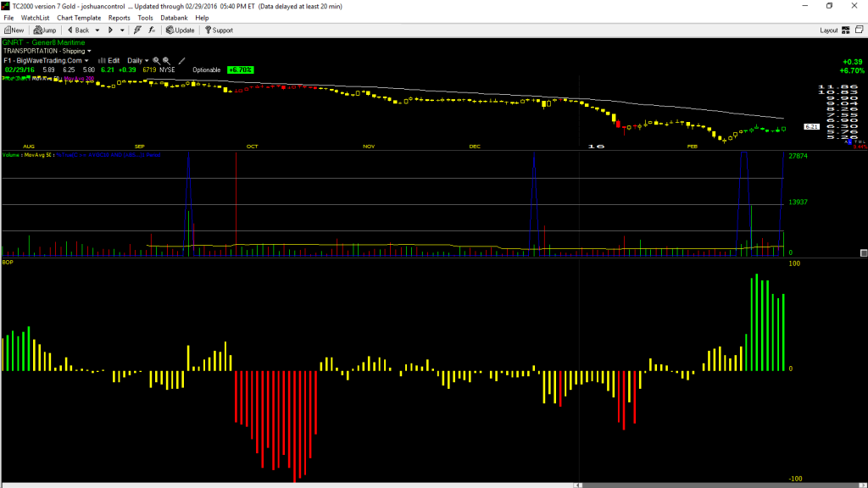The width and height of the screenshot is (868, 488).
Task: Open the Tools menu
Action: click(x=145, y=18)
